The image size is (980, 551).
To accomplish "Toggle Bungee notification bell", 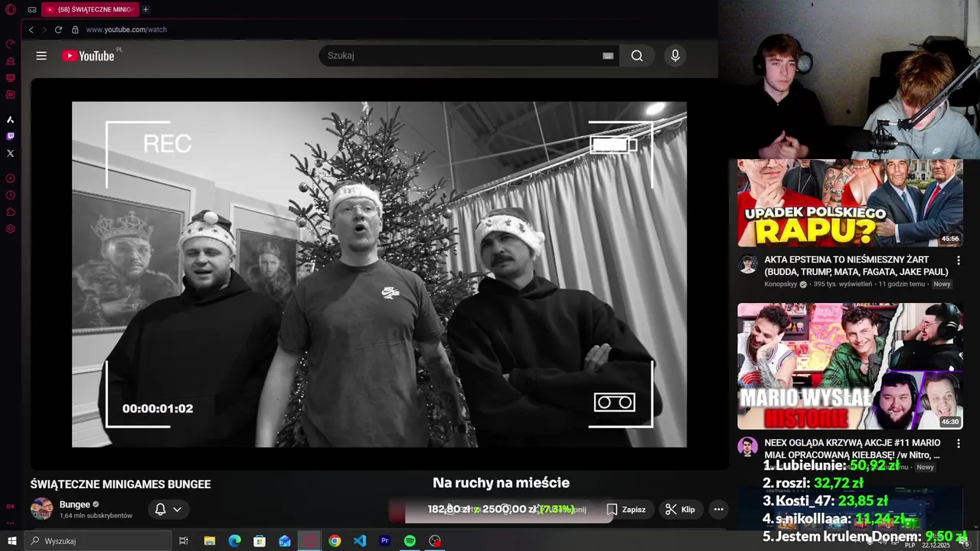I will (160, 509).
